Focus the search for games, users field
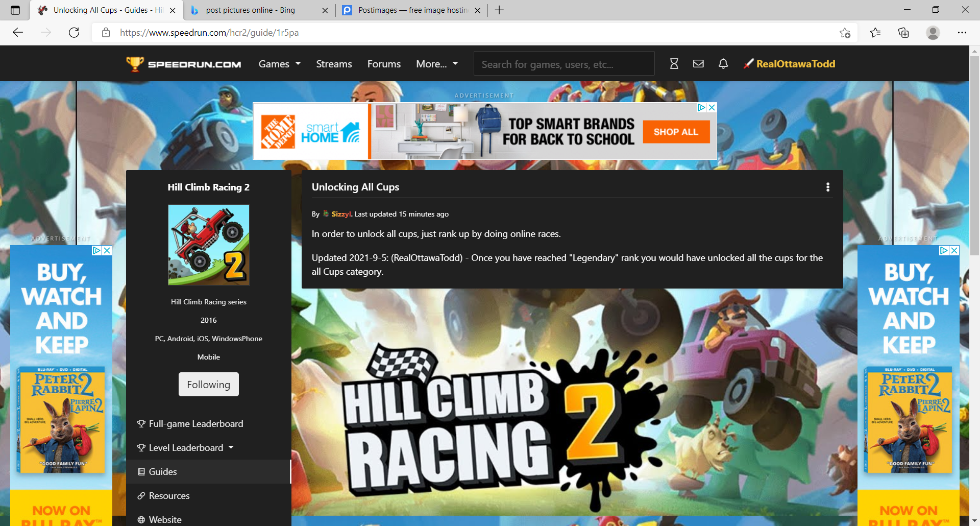Viewport: 980px width, 526px height. point(563,64)
